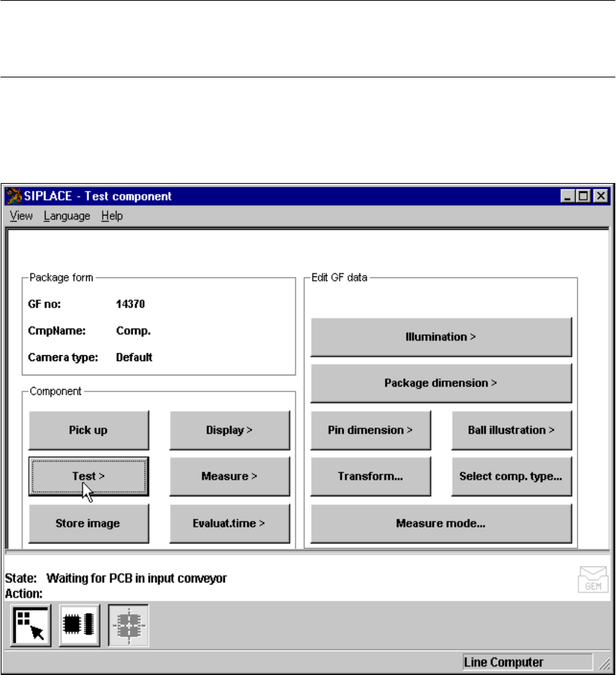Image resolution: width=616 pixels, height=675 pixels.
Task: Click the window resize grip corner
Action: point(605,664)
